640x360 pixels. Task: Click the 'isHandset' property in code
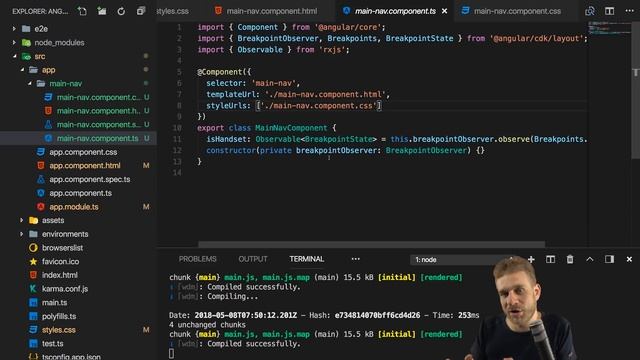pyautogui.click(x=227, y=139)
